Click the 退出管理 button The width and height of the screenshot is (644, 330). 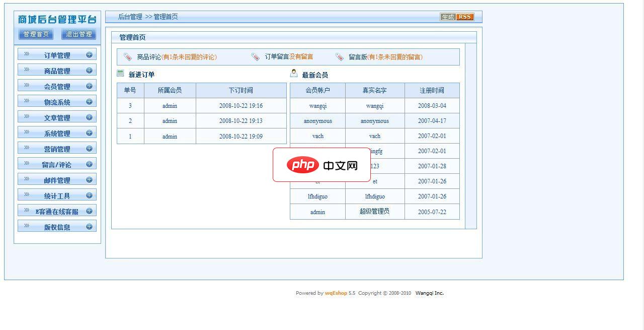click(x=78, y=35)
